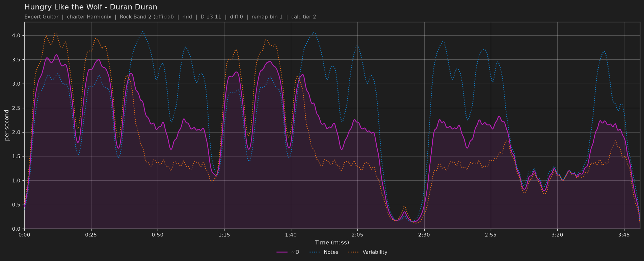The image size is (644, 261).
Task: Click the "per second" y-axis label
Action: point(7,125)
